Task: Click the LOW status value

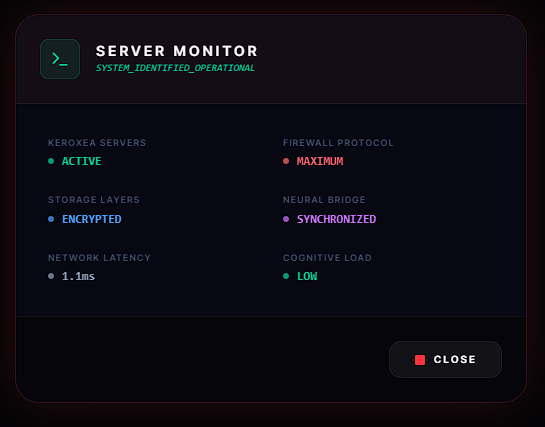Action: tap(307, 276)
